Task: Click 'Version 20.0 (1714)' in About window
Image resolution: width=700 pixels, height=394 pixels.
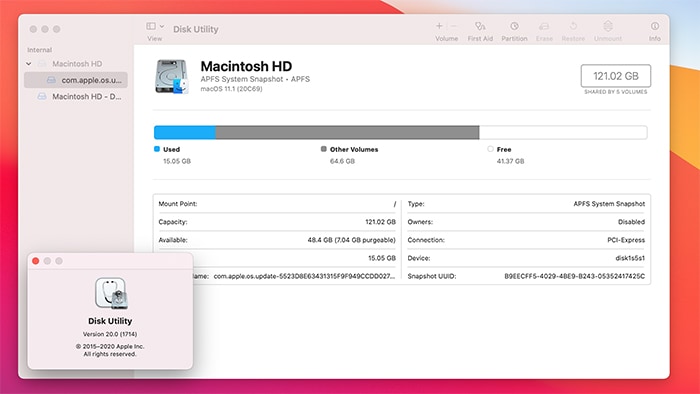Action: [x=110, y=334]
